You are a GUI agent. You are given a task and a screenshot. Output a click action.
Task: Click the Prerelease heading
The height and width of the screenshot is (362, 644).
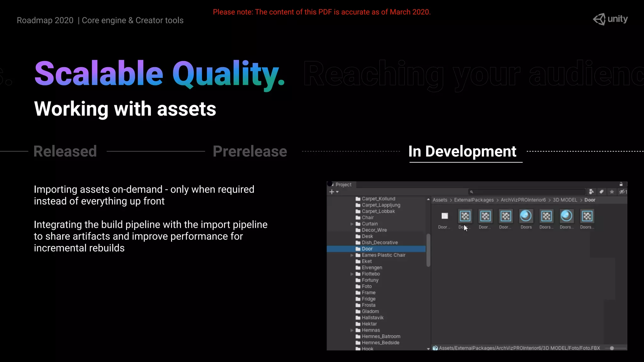click(x=250, y=151)
